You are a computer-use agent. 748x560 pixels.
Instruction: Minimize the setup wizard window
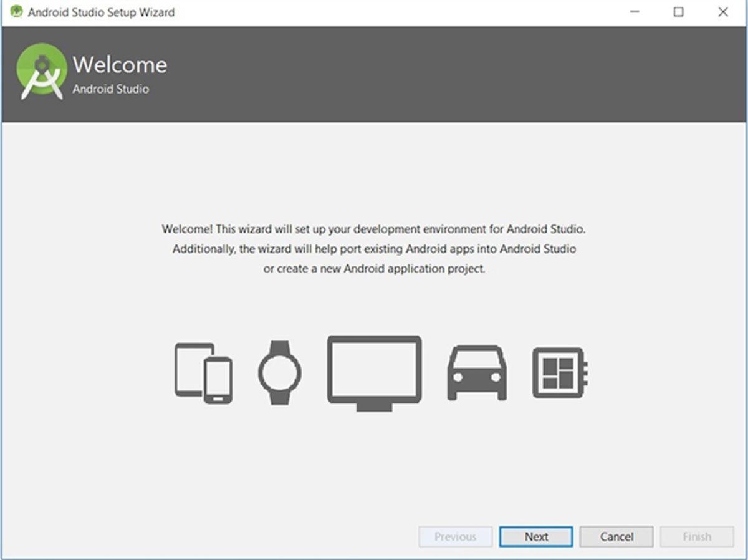click(635, 12)
